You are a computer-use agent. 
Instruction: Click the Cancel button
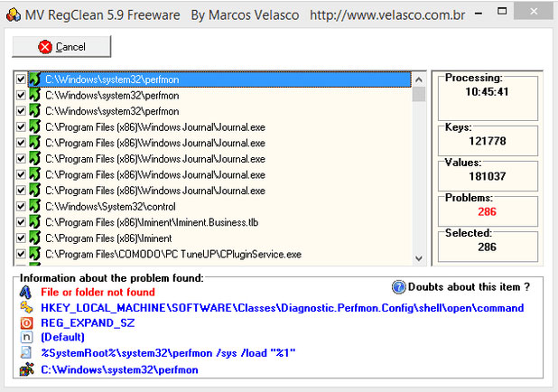click(x=61, y=47)
